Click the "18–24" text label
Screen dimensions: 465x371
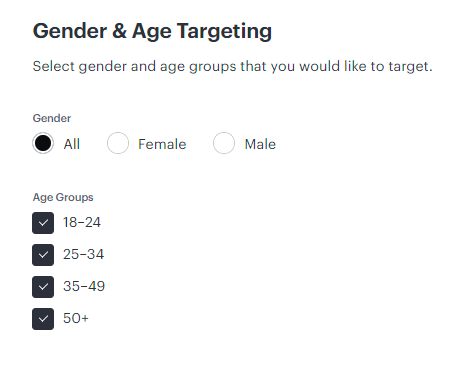[x=82, y=222]
